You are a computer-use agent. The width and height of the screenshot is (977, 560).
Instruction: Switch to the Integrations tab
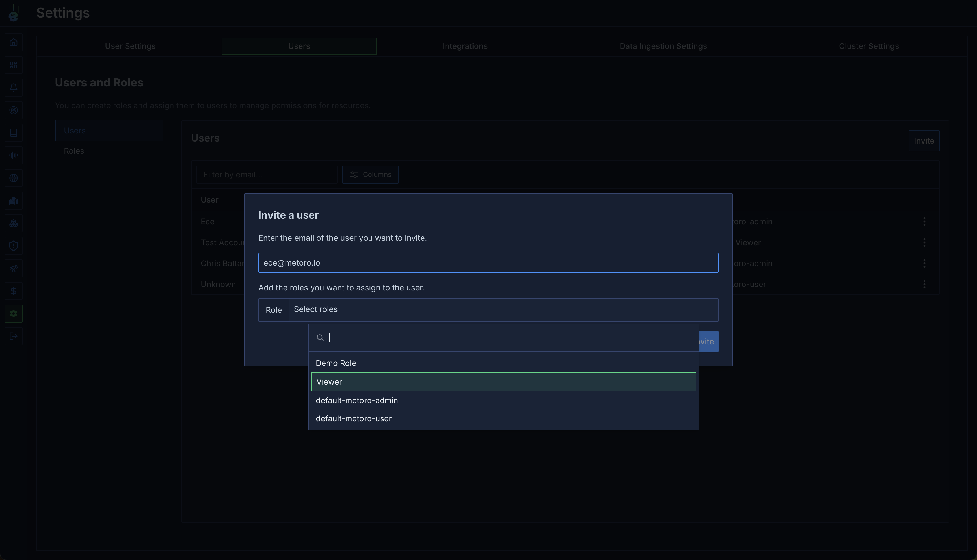point(465,46)
